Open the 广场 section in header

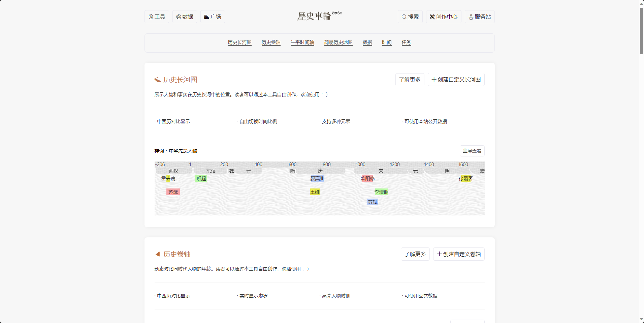coord(213,17)
